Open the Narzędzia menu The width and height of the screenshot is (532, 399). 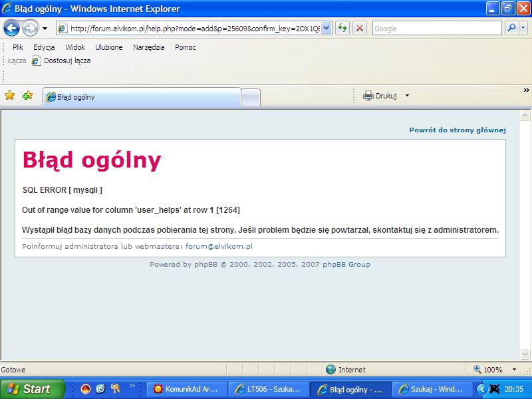[x=148, y=47]
